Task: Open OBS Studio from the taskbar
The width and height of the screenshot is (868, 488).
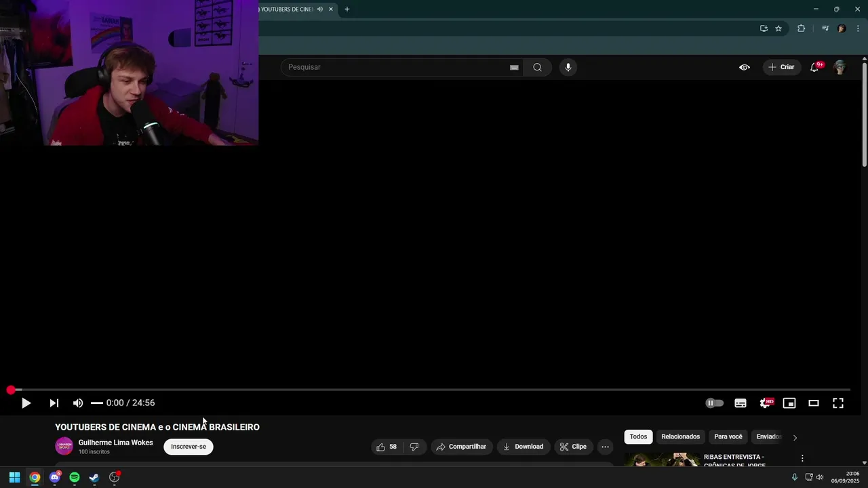Action: click(x=115, y=477)
